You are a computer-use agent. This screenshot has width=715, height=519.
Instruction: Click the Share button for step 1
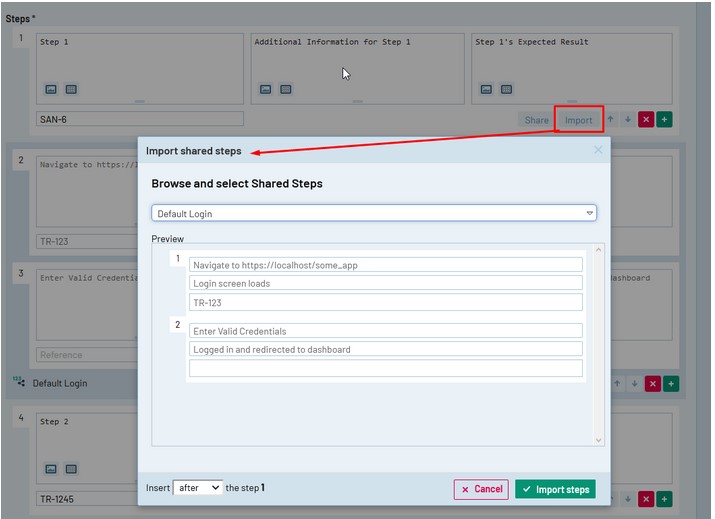536,120
